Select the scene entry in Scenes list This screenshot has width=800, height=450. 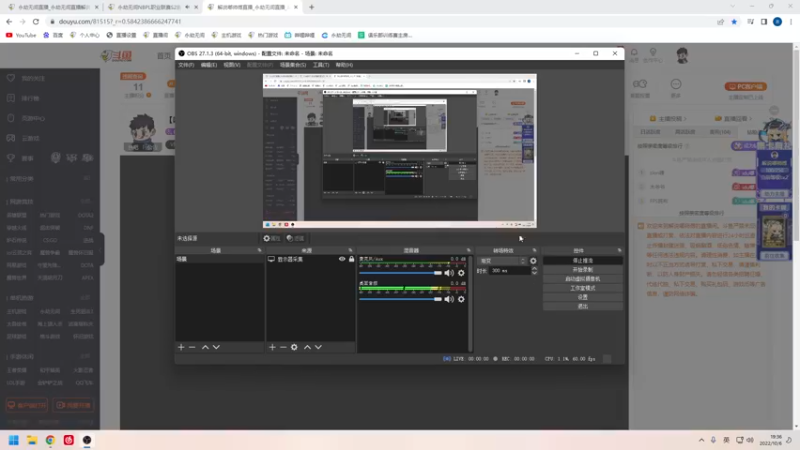click(x=220, y=259)
